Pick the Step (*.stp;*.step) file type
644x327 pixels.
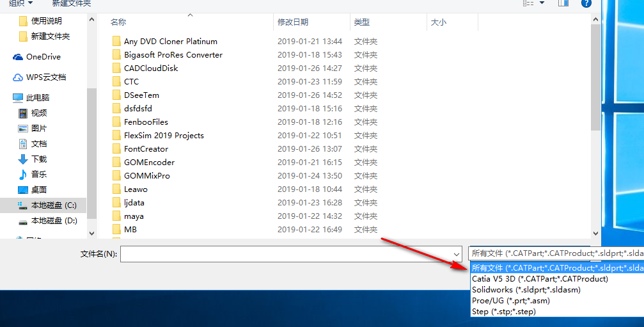click(504, 312)
